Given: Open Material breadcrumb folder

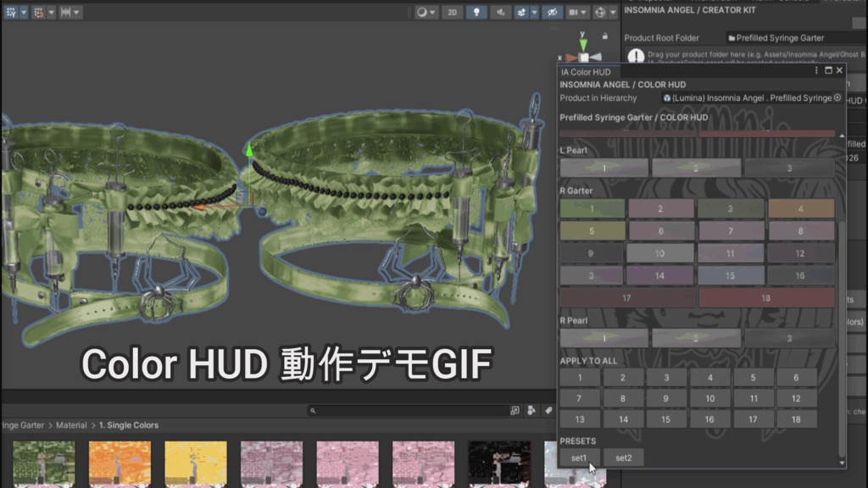Looking at the screenshot, I should [71, 425].
